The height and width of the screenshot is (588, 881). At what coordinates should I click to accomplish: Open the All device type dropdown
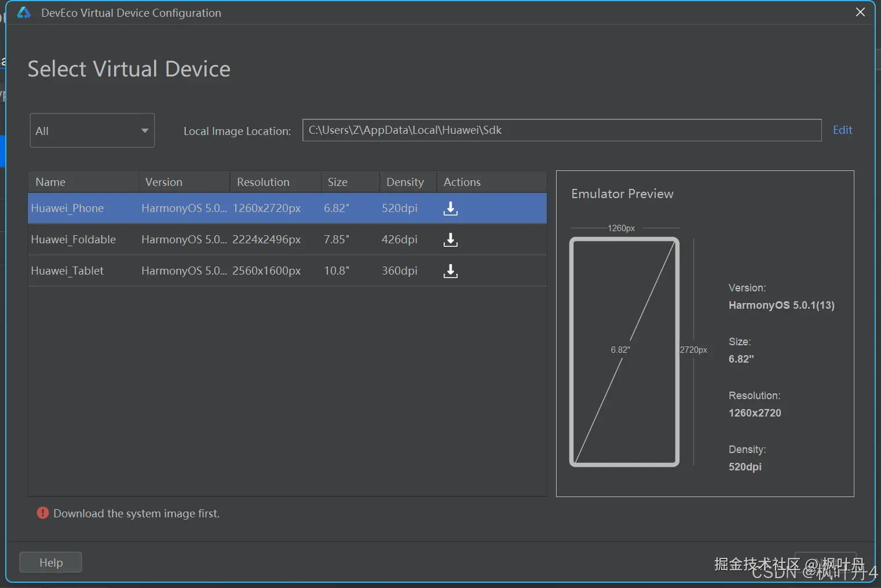[x=92, y=131]
